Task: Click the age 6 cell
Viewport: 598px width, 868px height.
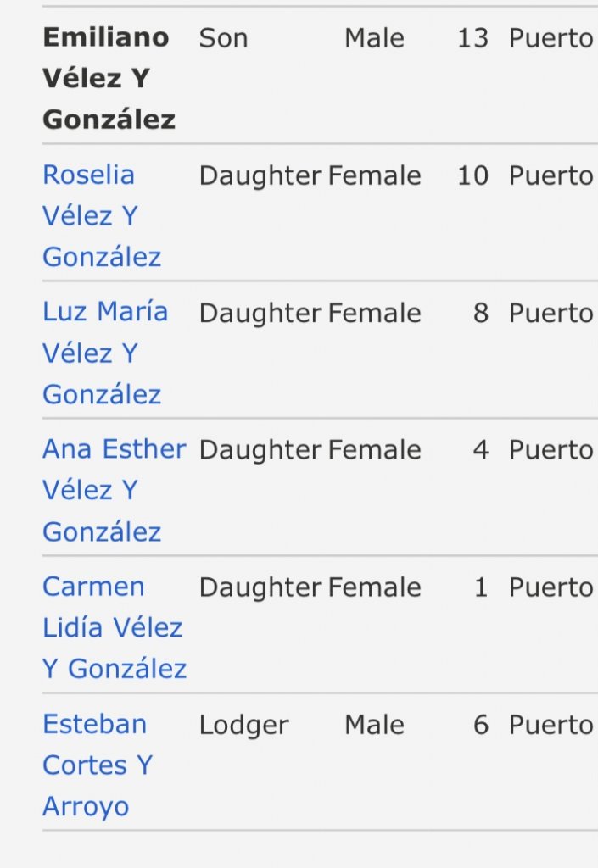Action: 480,726
